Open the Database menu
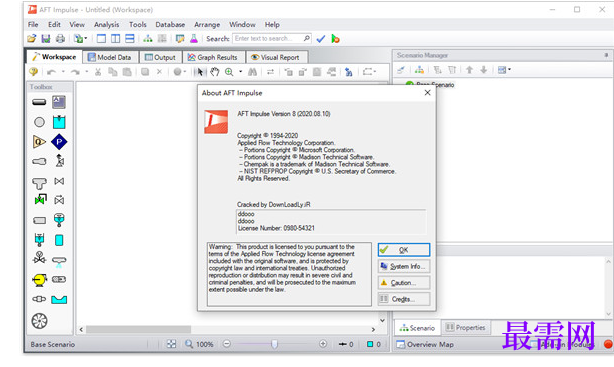Image resolution: width=614 pixels, height=367 pixels. pyautogui.click(x=170, y=24)
